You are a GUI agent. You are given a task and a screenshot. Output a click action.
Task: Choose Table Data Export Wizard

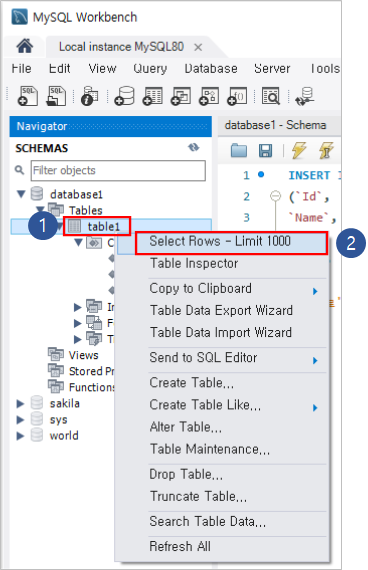221,310
